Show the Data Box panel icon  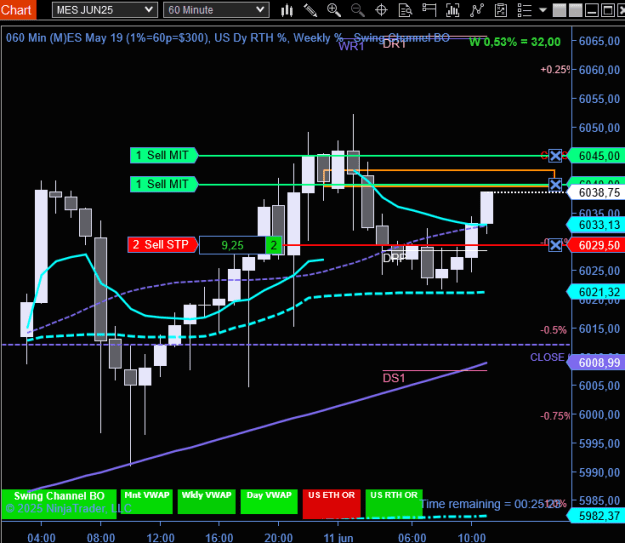pos(405,10)
